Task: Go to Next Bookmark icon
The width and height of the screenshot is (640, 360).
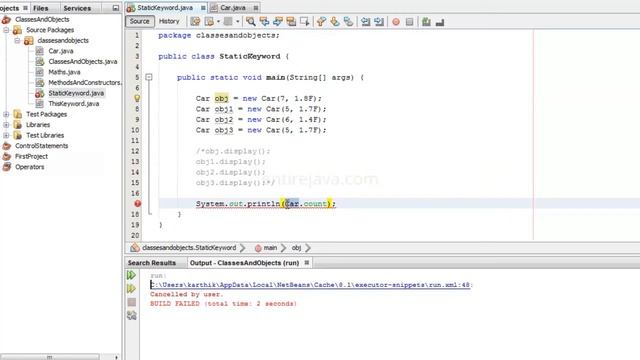Action: 335,22
